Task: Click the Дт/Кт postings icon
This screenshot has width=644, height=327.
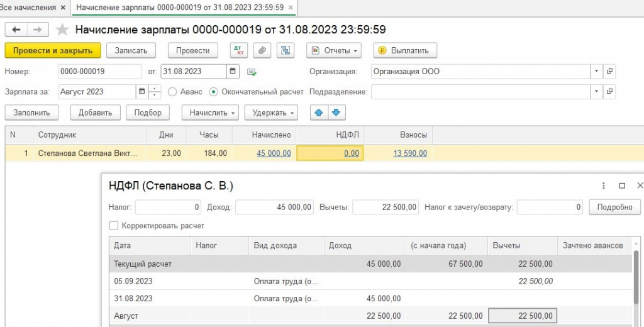Action: (238, 50)
